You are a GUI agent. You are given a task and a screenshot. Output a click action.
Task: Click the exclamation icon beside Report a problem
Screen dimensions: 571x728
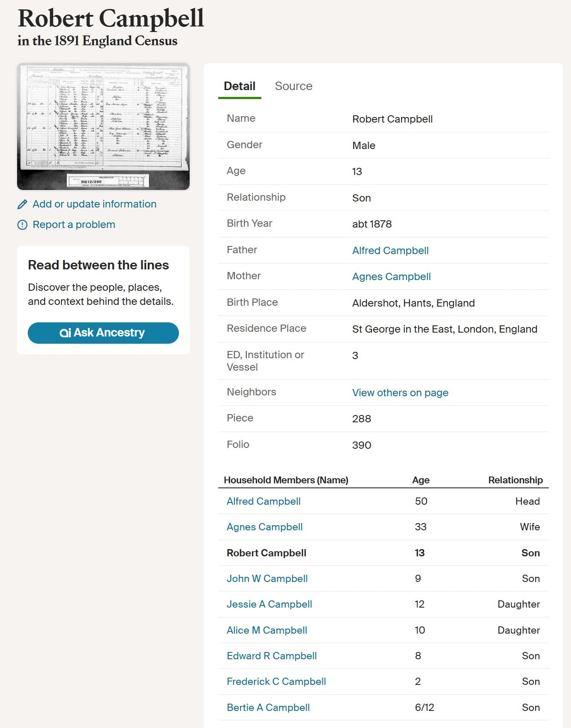[22, 225]
